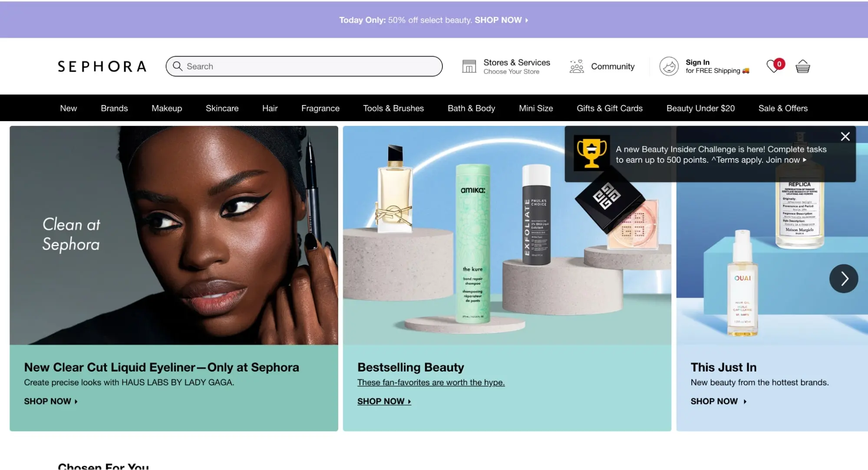
Task: Open the Bath & Body menu
Action: click(471, 108)
